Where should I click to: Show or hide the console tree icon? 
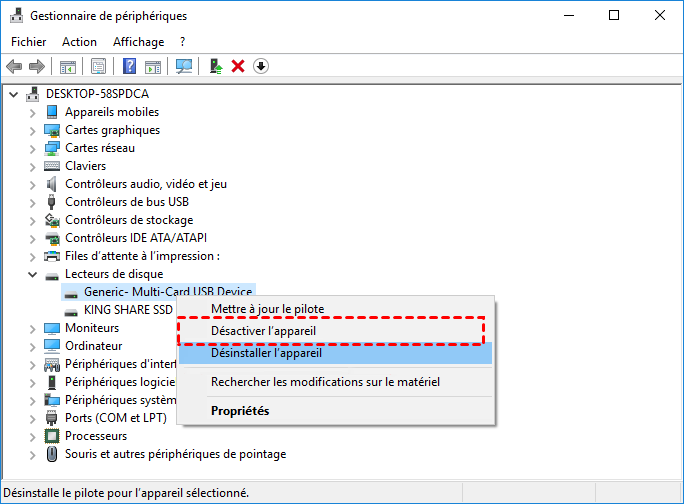click(68, 67)
